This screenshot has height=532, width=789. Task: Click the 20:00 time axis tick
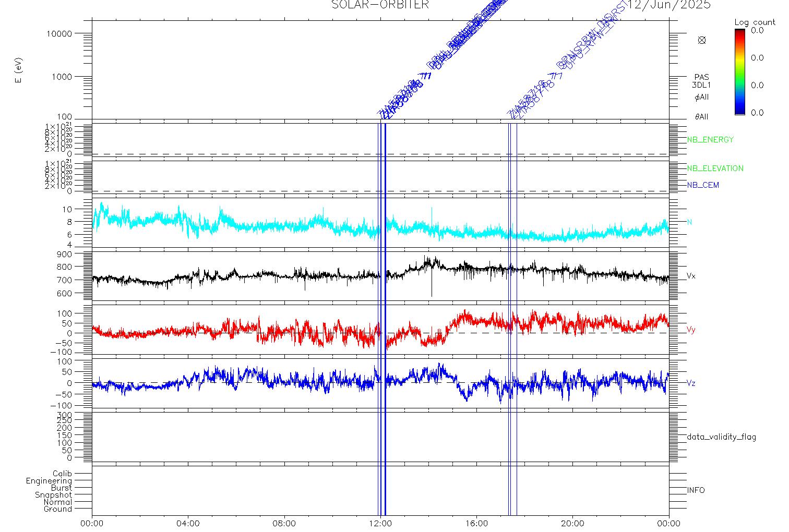coord(572,523)
